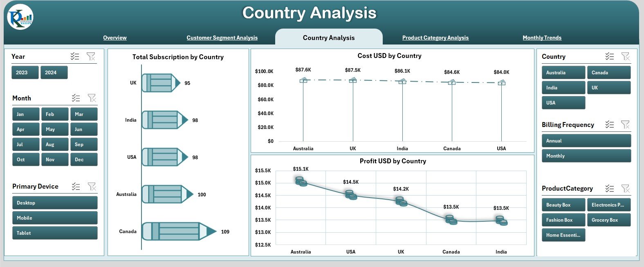Click the Canada pencil bar in chart
The height and width of the screenshot is (267, 644).
tap(178, 231)
